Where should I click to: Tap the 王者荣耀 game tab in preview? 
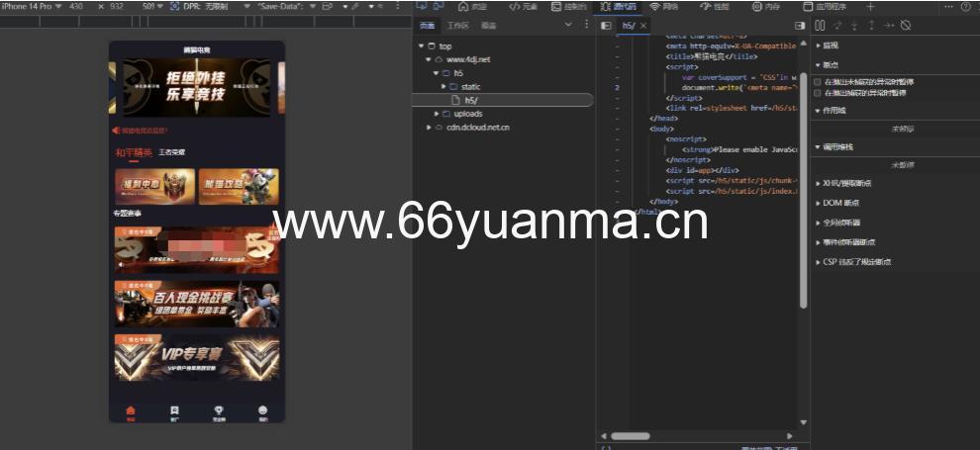(171, 152)
